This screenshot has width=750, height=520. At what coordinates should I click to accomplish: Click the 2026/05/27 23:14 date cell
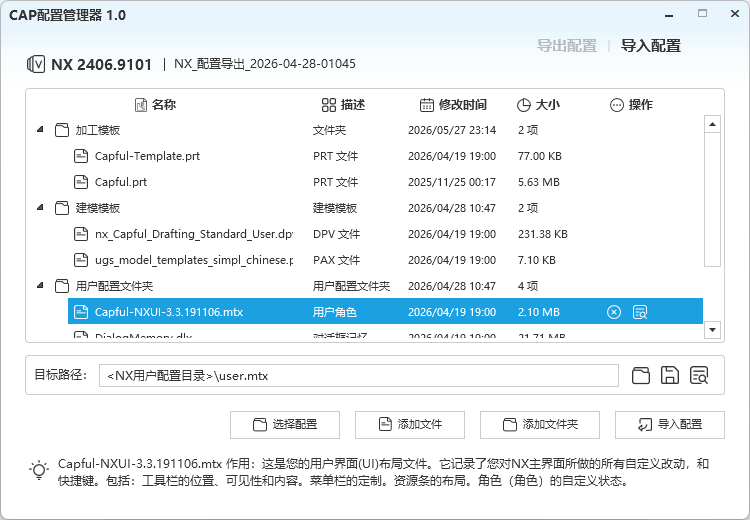[x=452, y=130]
